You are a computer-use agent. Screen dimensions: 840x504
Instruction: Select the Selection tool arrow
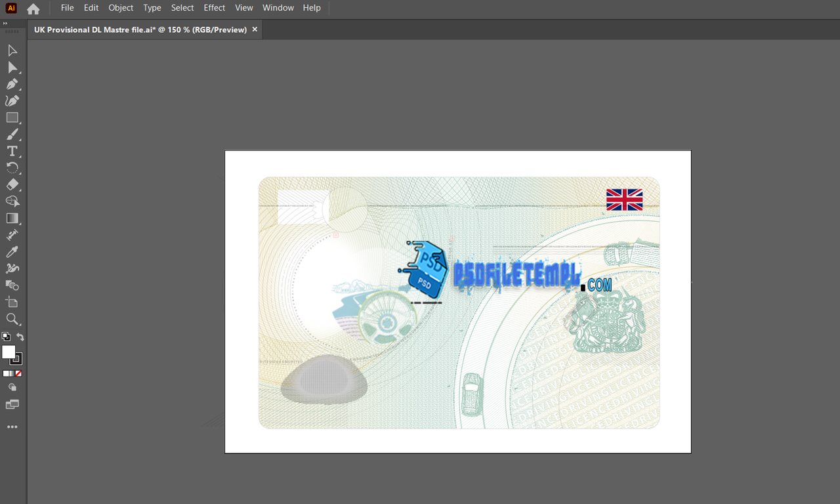(x=12, y=51)
